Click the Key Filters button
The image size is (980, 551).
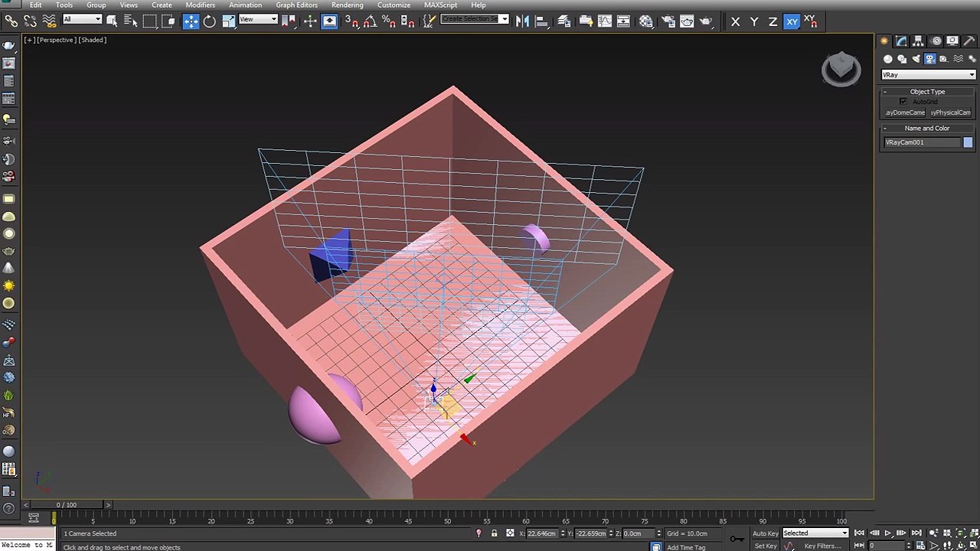point(822,546)
